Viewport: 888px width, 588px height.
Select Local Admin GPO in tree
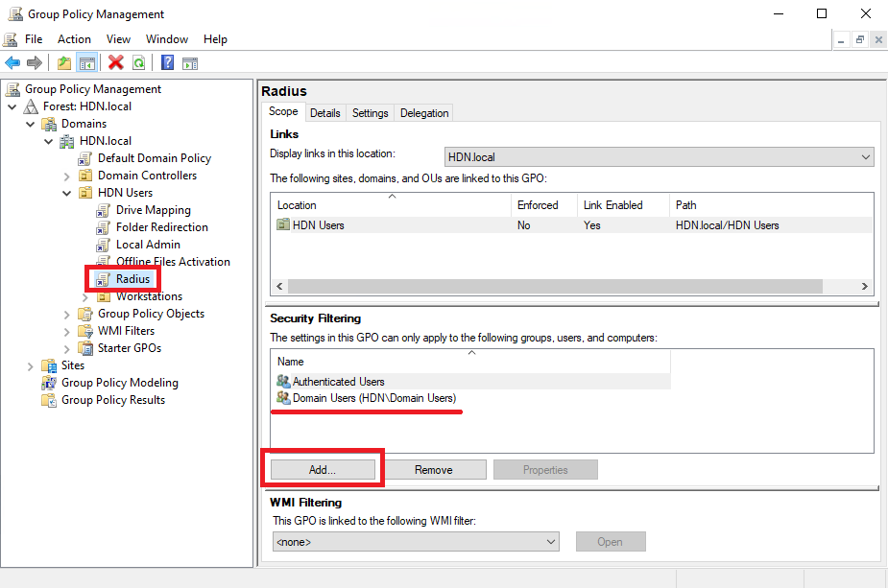pos(148,245)
